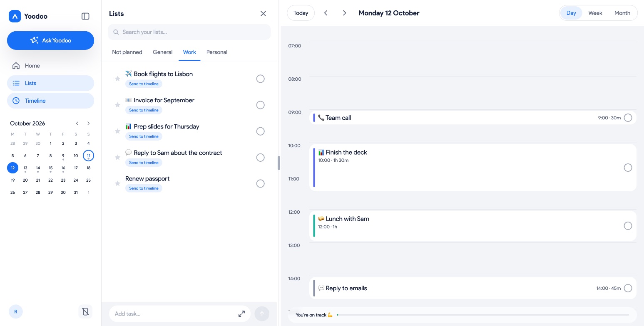Select the Work tab
Viewport: 644px width, 326px height.
(x=189, y=52)
